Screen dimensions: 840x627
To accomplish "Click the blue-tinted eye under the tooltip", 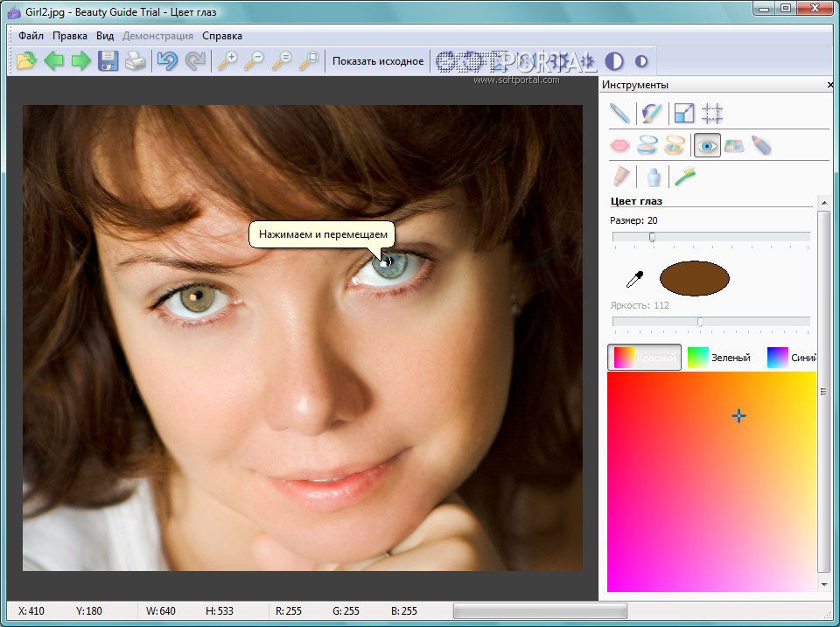I will [x=392, y=264].
